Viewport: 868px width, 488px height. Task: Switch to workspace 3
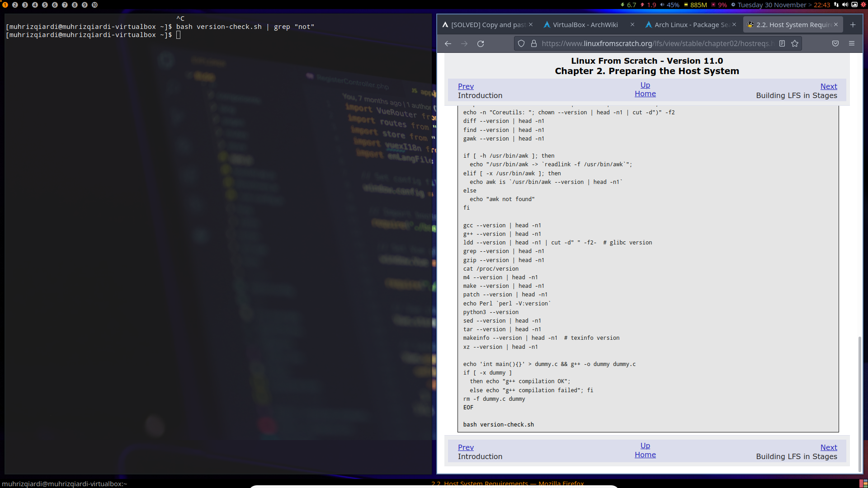click(x=25, y=5)
